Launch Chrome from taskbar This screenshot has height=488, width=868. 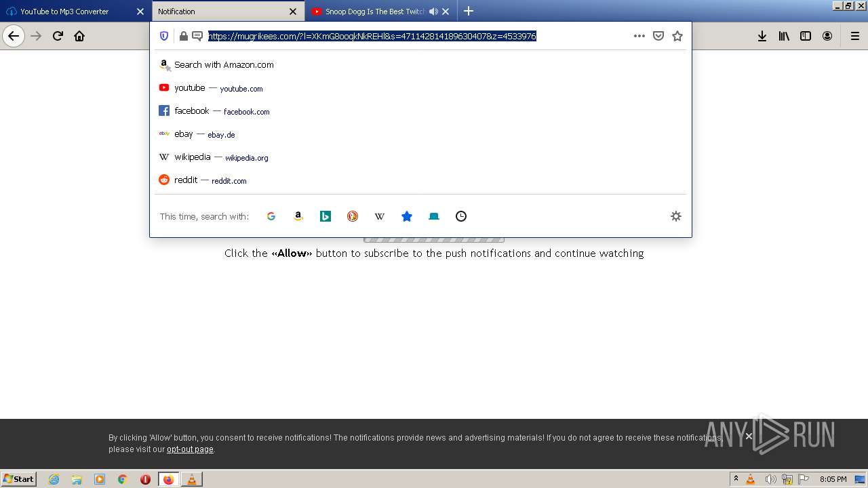(123, 479)
